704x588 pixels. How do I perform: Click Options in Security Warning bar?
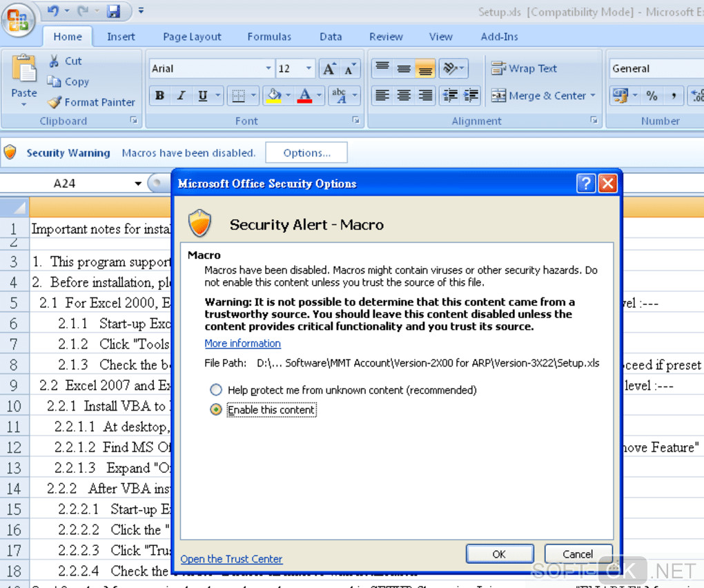[306, 153]
